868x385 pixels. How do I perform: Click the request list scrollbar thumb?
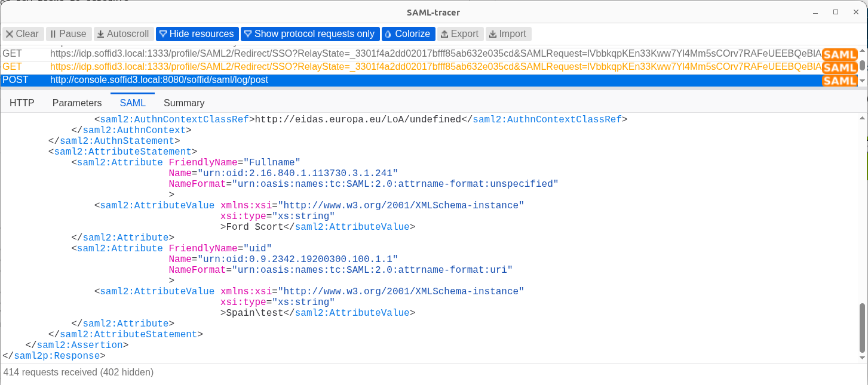pos(862,65)
